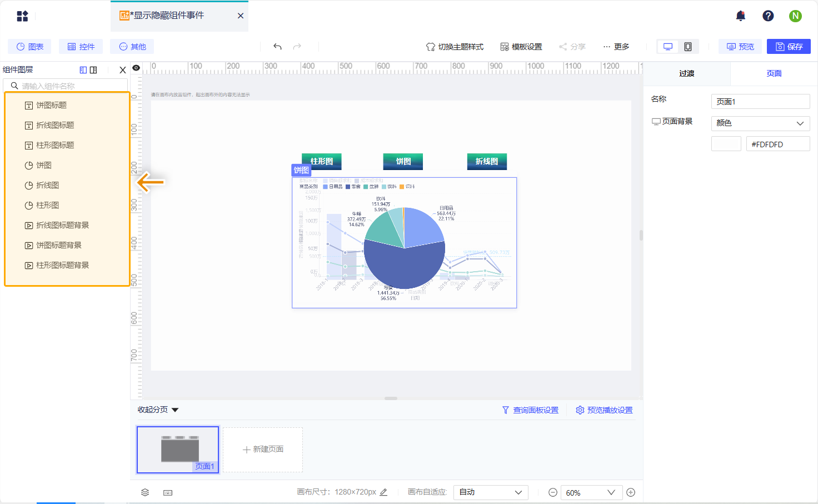Zoom out with the minus icon
Screen dimensions: 818x504
553,492
